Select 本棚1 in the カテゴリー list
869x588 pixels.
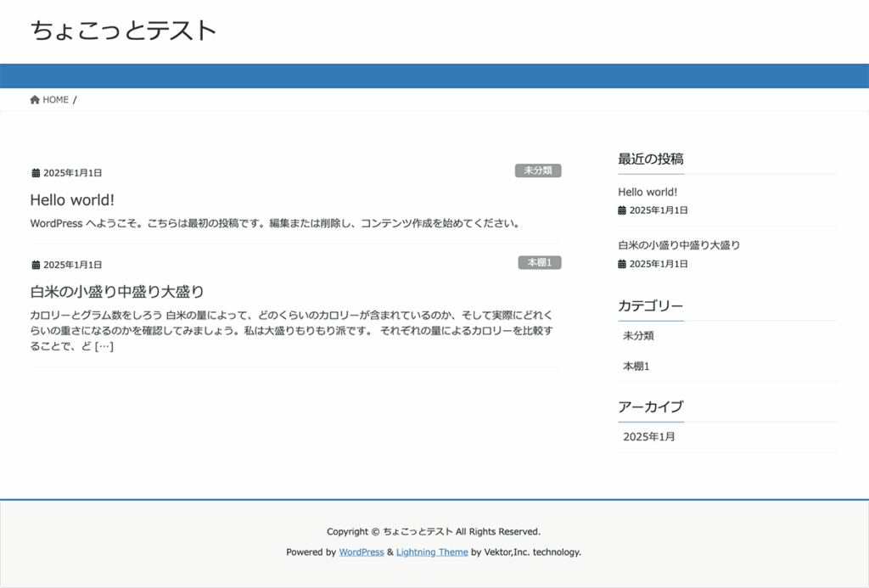(636, 367)
